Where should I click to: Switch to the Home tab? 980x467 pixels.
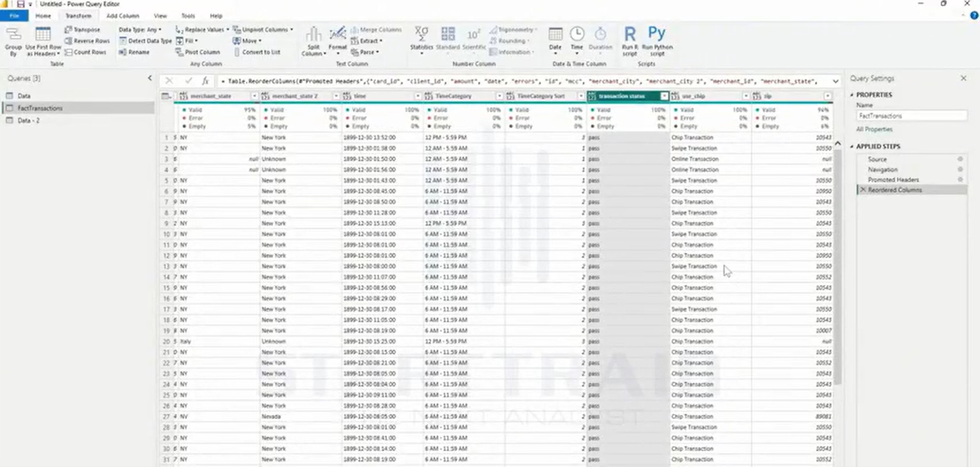(43, 16)
